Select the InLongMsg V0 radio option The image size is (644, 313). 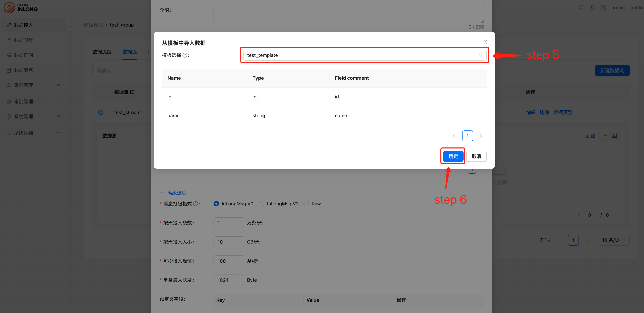(x=216, y=204)
